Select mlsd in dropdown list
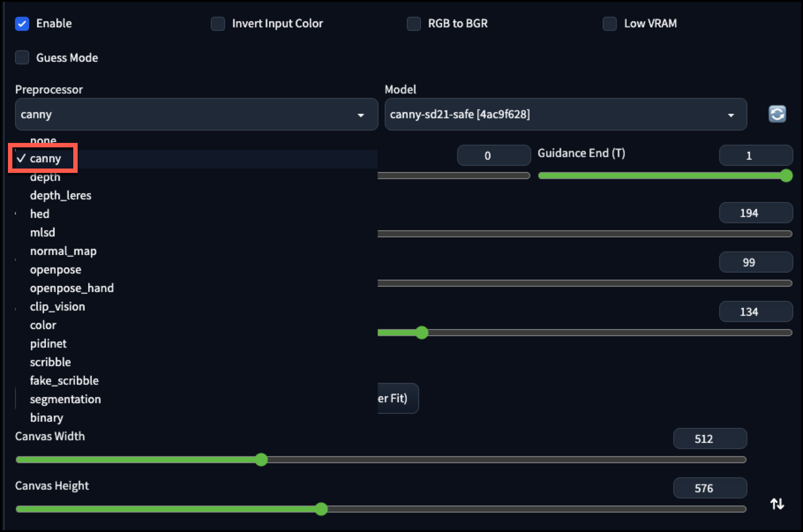803x532 pixels. pos(196,232)
